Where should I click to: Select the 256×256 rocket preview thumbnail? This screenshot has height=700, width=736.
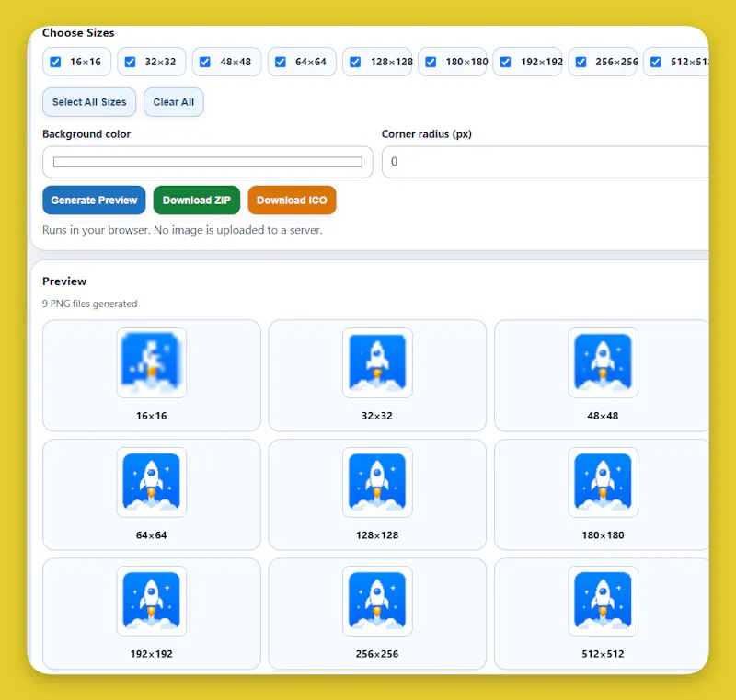377,601
